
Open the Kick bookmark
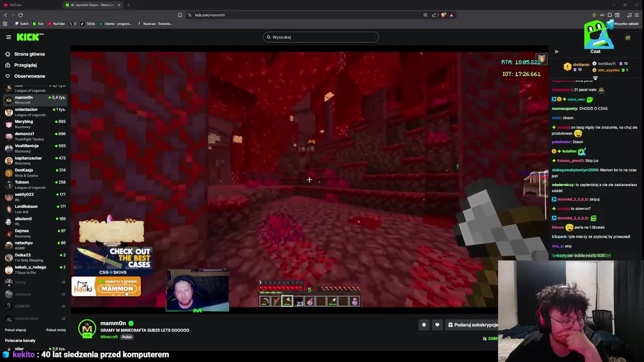[38, 24]
